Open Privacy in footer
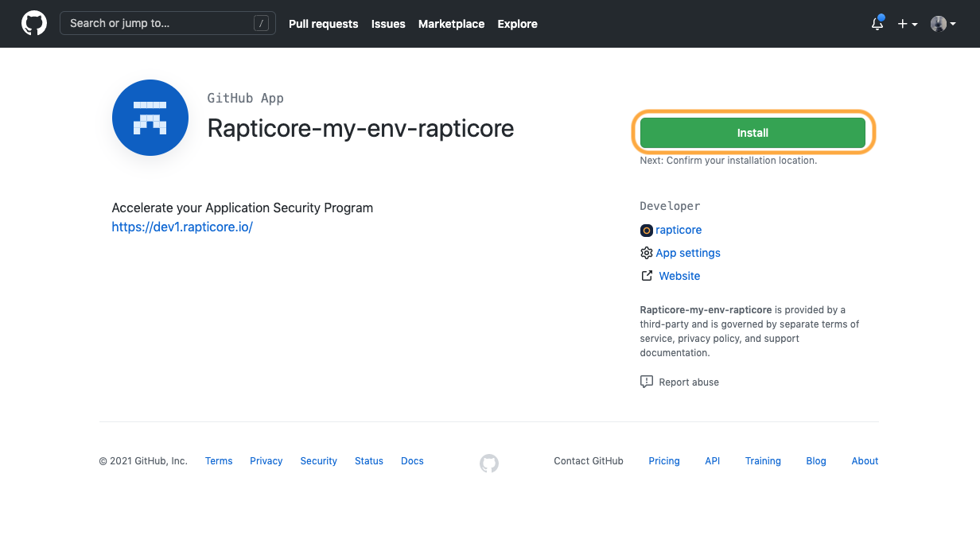Screen dimensions: 980x551 pyautogui.click(x=266, y=461)
